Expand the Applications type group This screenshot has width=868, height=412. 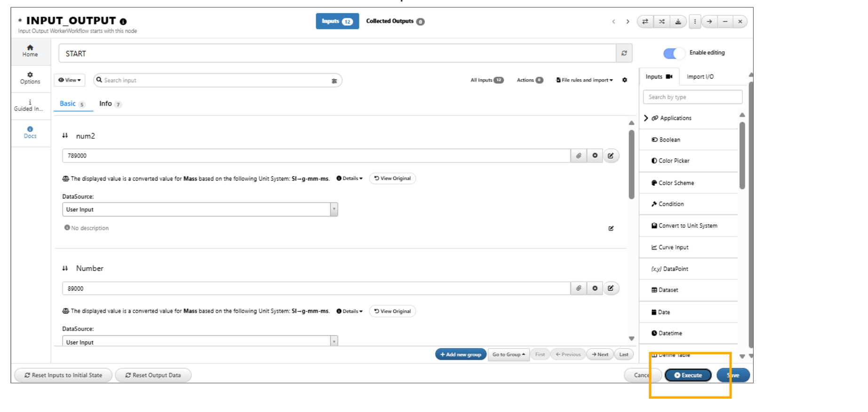(646, 118)
